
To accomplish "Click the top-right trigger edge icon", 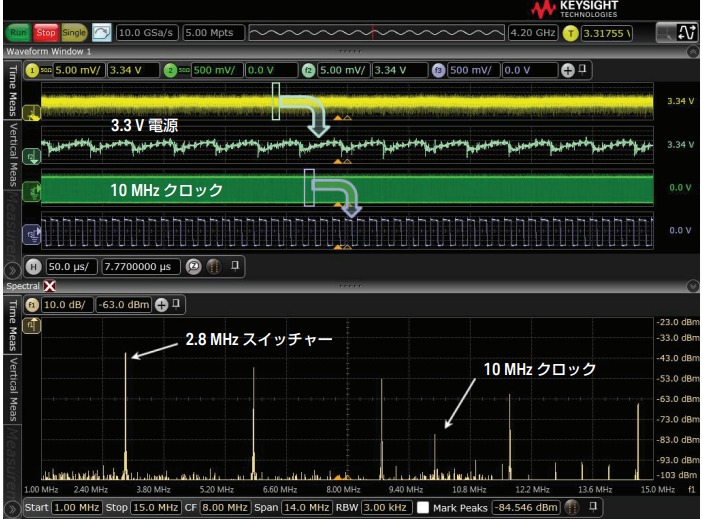I will [686, 32].
